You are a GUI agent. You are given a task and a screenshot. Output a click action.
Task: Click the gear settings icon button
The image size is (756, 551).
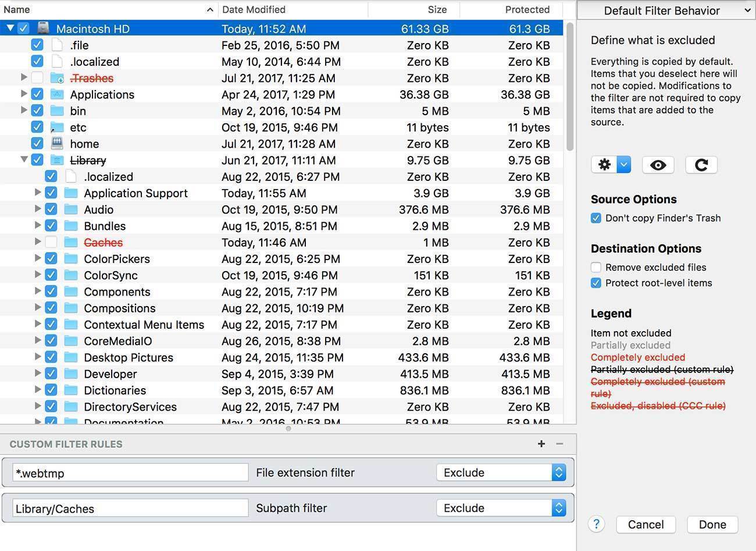[605, 165]
